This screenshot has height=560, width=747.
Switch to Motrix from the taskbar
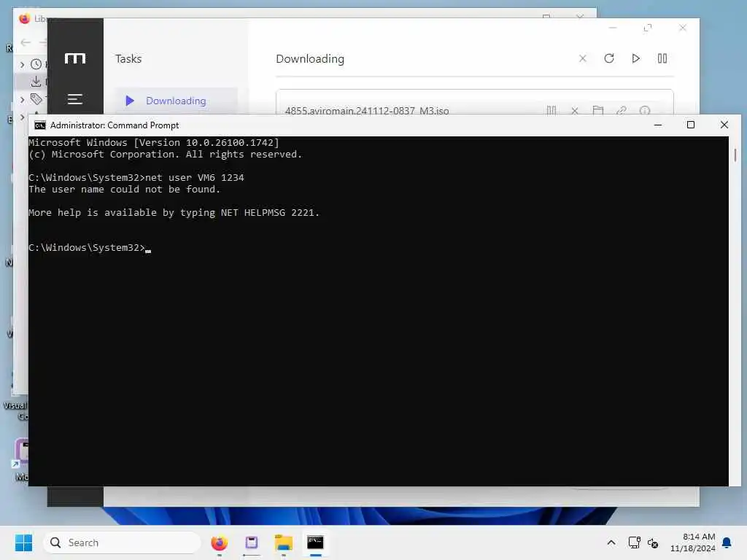point(252,542)
